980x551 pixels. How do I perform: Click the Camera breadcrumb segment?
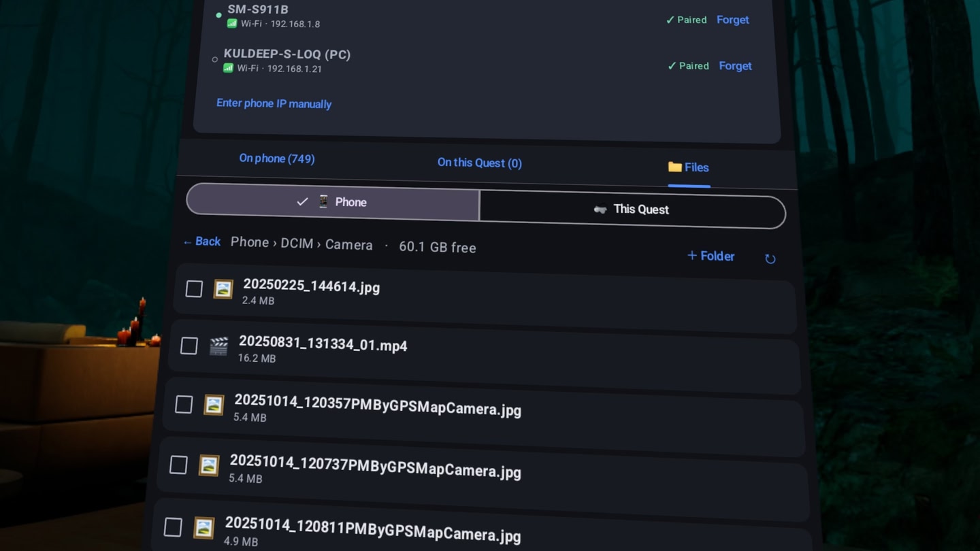pyautogui.click(x=349, y=245)
